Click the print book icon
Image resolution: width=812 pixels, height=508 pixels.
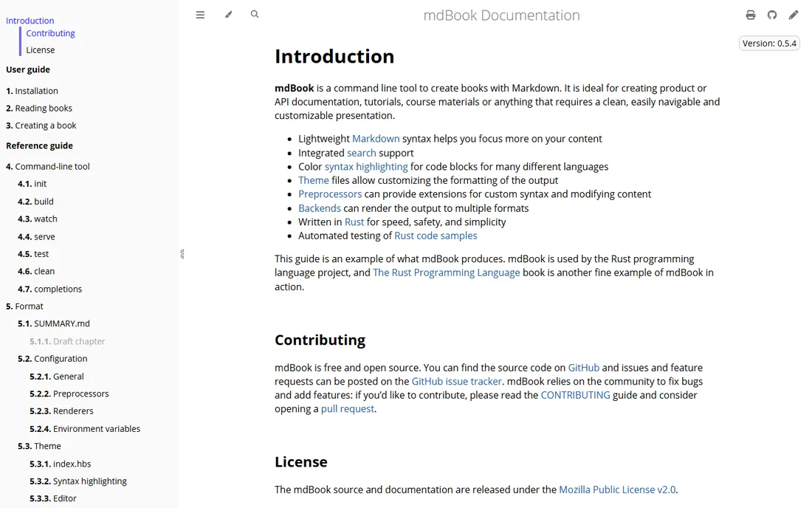coord(751,15)
